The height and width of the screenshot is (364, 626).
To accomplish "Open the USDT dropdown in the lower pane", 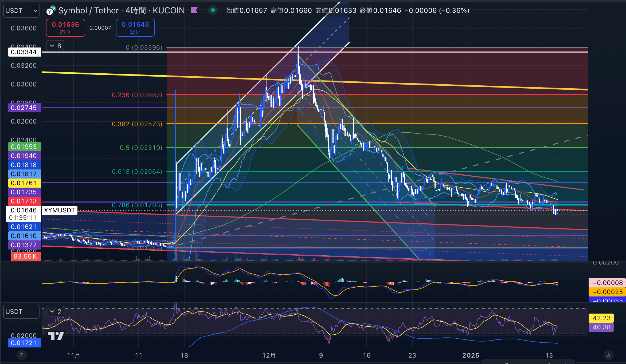I will click(x=21, y=312).
